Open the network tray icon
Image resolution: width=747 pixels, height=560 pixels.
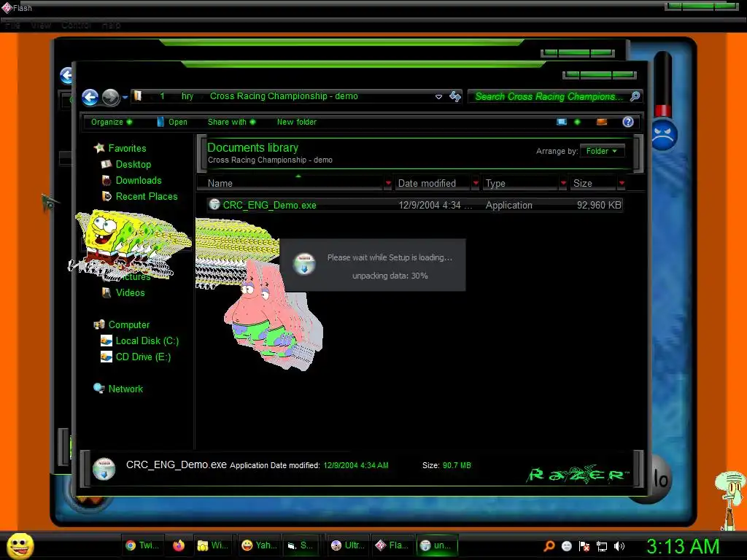tap(602, 546)
